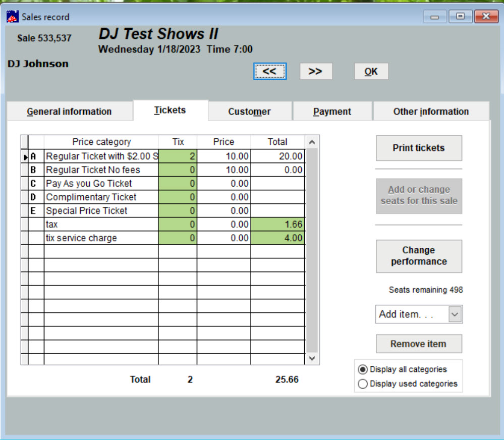The width and height of the screenshot is (504, 440).
Task: Click the Remove item button
Action: click(419, 344)
